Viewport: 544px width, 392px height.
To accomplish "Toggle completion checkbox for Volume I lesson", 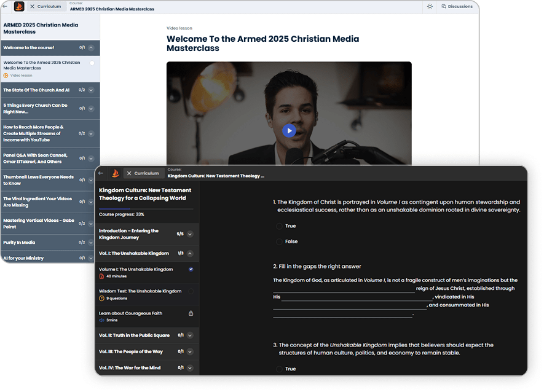I will pos(191,269).
